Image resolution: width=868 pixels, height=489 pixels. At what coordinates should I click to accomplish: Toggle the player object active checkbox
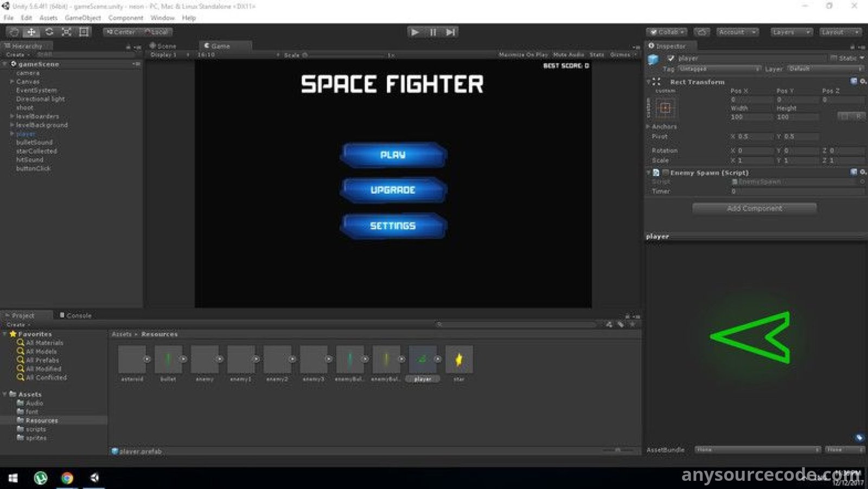click(671, 58)
